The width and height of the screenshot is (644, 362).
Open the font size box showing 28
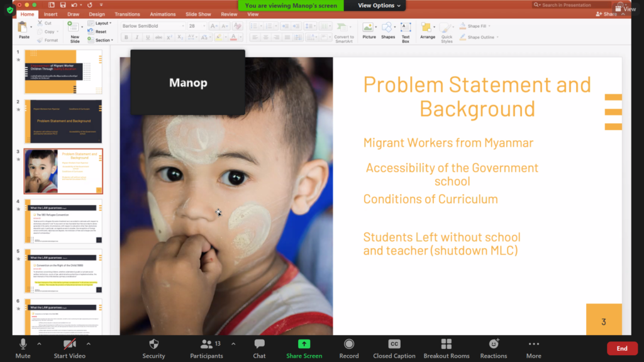[196, 26]
